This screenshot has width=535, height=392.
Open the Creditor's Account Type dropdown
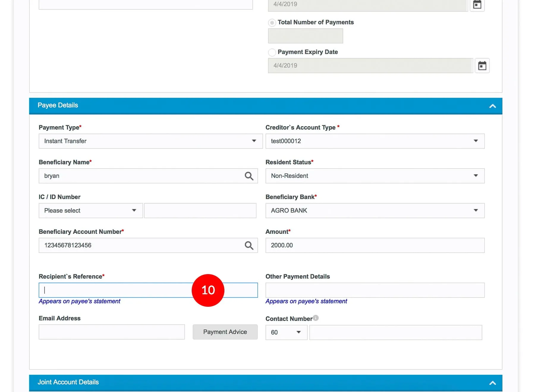[x=375, y=141]
